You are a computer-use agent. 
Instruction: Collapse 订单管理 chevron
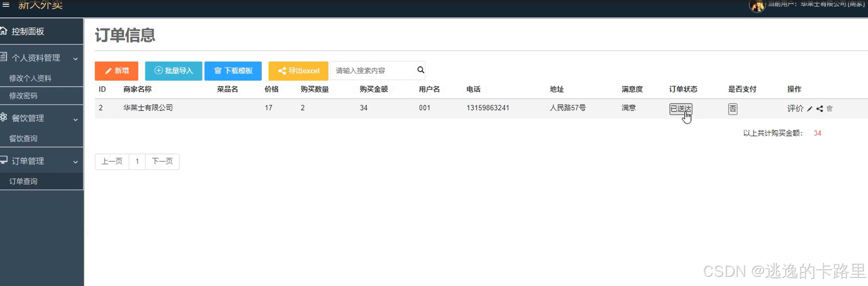(x=76, y=162)
